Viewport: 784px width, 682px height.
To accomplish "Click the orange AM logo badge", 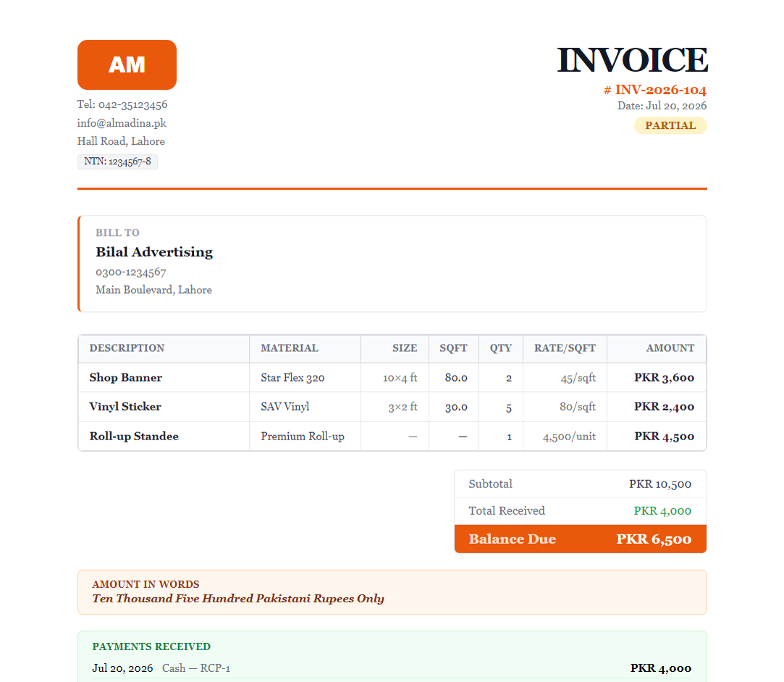I will tap(127, 65).
